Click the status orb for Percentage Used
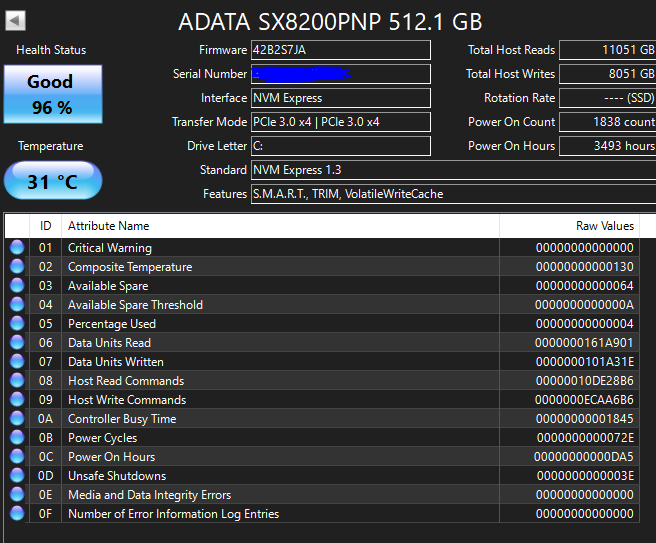The image size is (656, 543). click(x=17, y=324)
